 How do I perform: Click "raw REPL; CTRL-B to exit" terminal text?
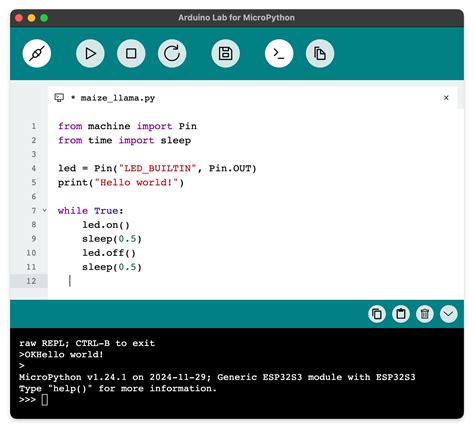(87, 343)
